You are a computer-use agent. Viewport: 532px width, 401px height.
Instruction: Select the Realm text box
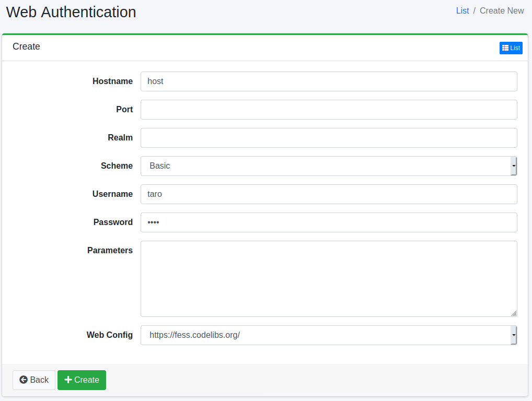[x=328, y=138]
